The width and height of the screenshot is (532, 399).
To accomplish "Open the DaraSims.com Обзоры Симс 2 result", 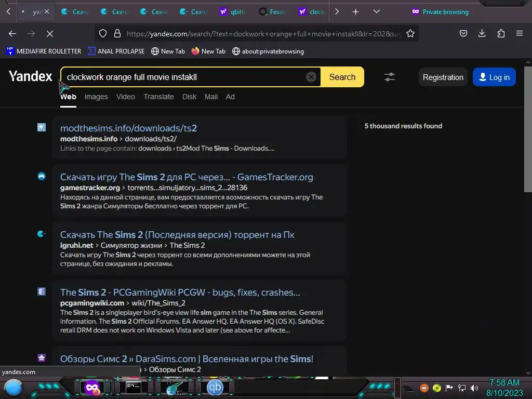I will tap(187, 359).
